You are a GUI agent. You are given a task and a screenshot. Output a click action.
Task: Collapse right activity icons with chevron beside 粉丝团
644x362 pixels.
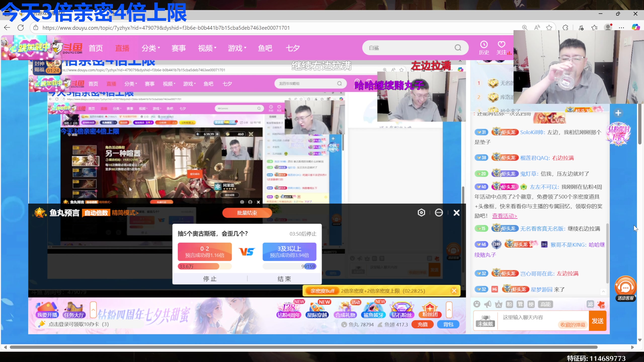coord(449,310)
